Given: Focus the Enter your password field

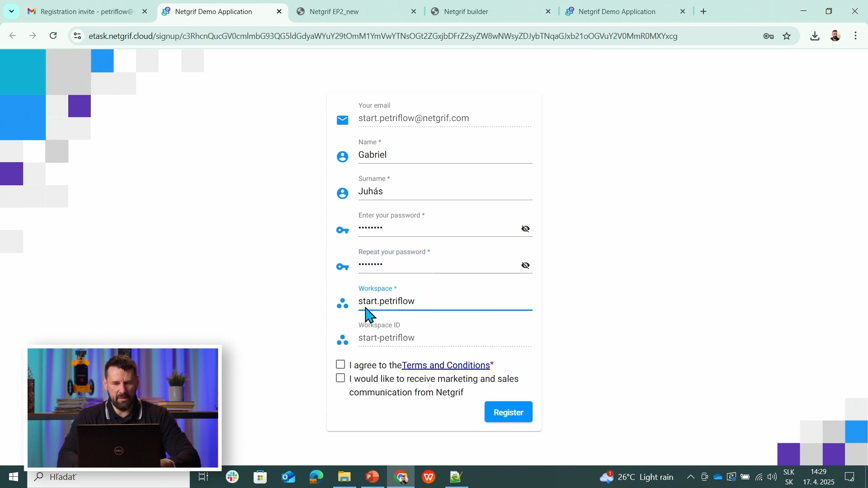Looking at the screenshot, I should pos(438,229).
